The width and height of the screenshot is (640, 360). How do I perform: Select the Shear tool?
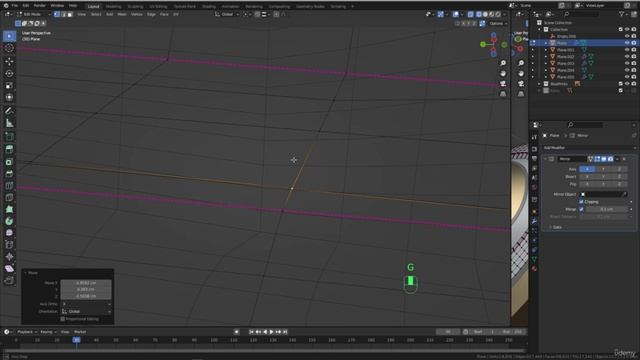click(x=9, y=269)
